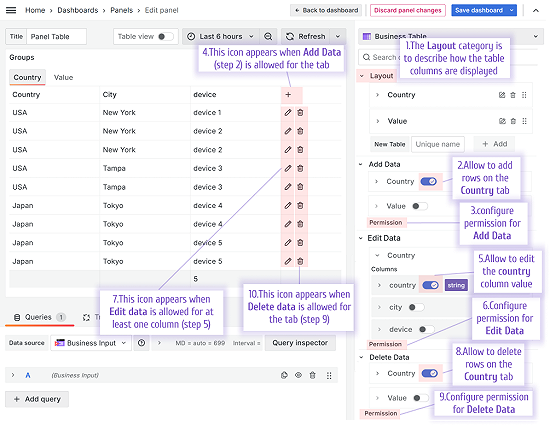Click Discard panel changes button

click(x=408, y=11)
